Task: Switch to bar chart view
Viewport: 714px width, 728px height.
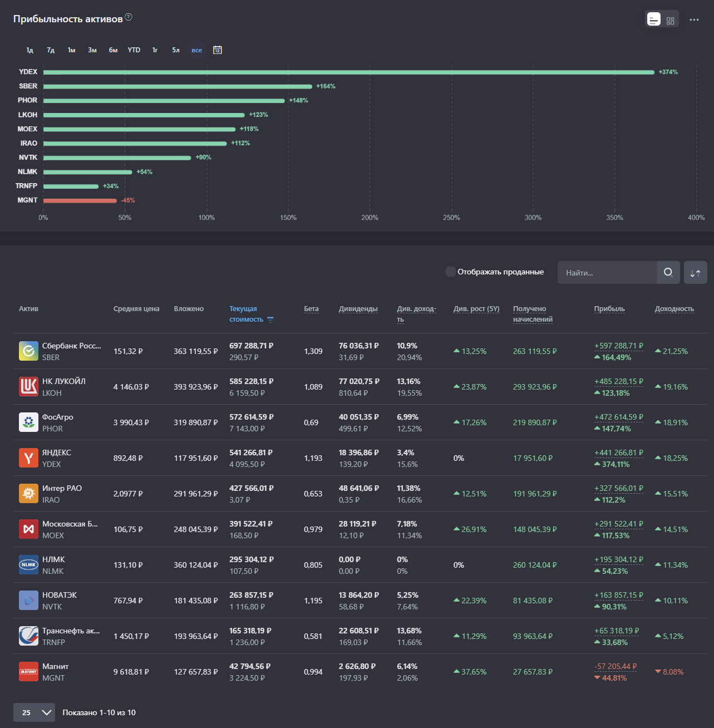Action: pyautogui.click(x=654, y=19)
